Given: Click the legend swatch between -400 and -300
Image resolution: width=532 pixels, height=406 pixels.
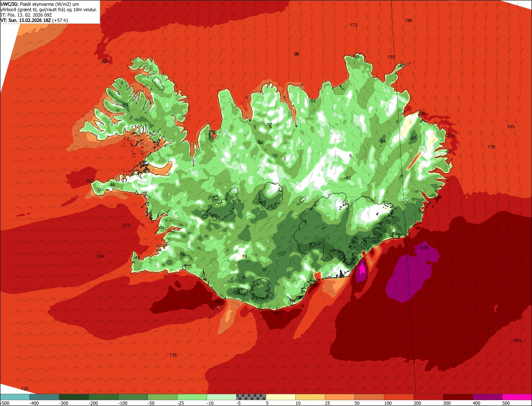Looking at the screenshot, I should (44, 397).
